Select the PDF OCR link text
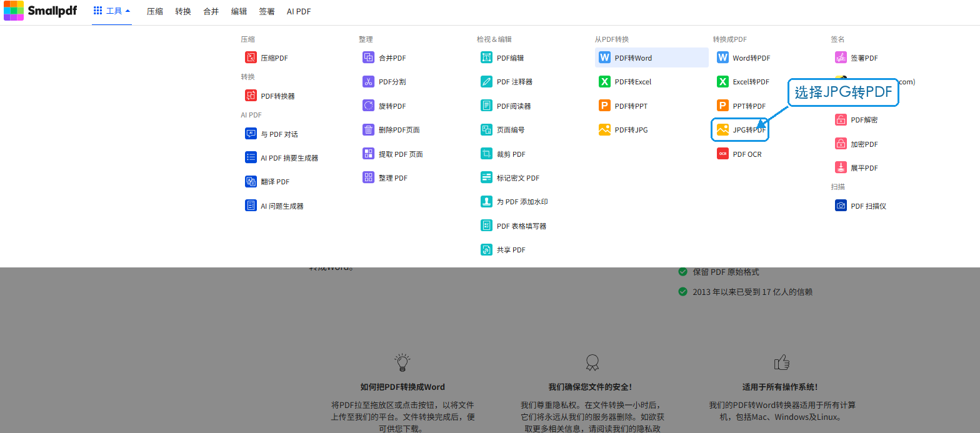980x433 pixels. click(747, 154)
